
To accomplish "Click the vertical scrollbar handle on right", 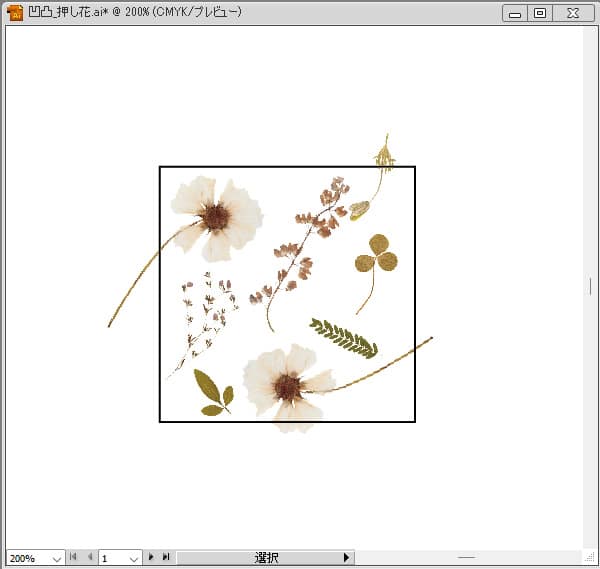I will click(x=590, y=286).
